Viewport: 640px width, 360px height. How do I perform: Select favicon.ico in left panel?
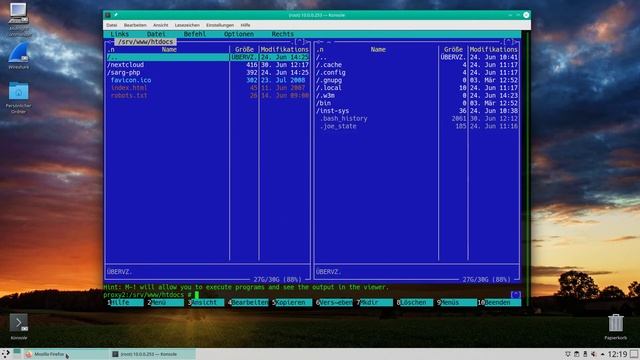[x=208, y=80]
